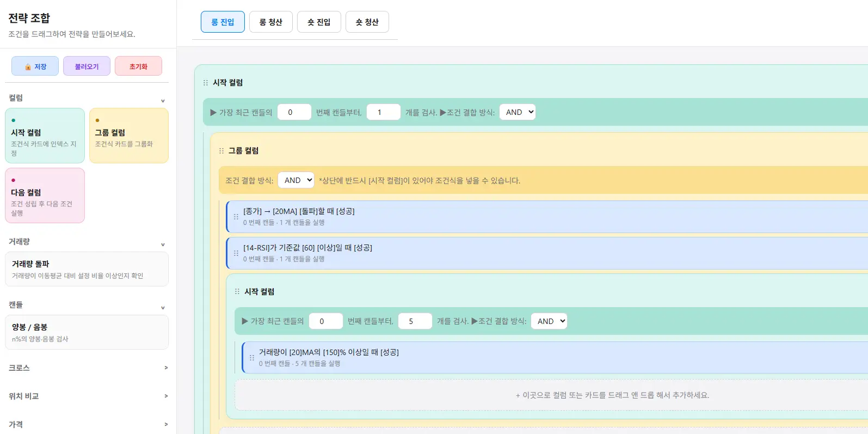Switch to the 롱 진입 tab
Image resolution: width=868 pixels, height=434 pixels.
[x=223, y=22]
